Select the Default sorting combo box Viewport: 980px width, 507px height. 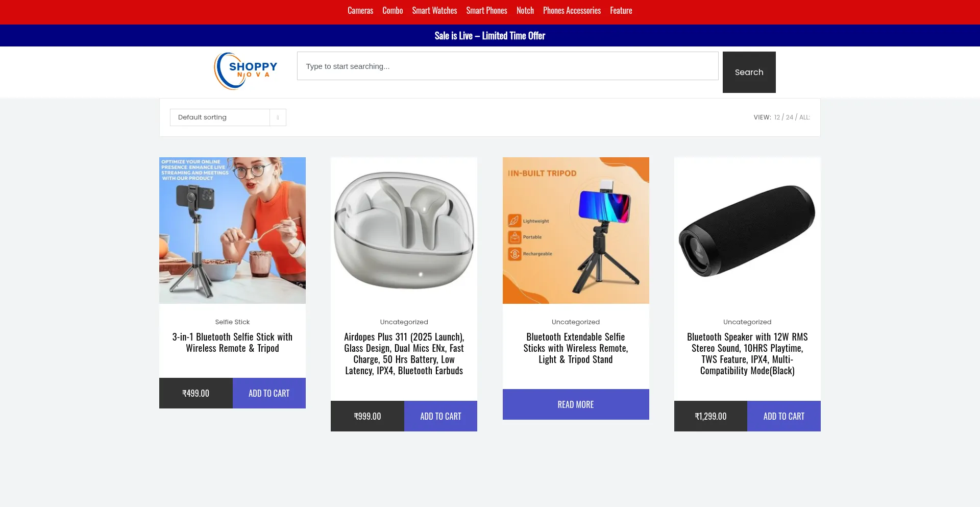pos(228,117)
